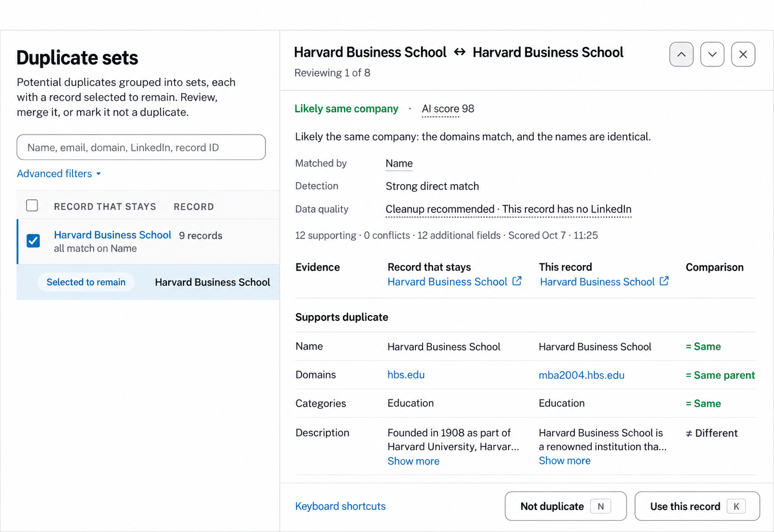Click the 'Likely same company' status label
Viewport: 774px width, 532px height.
pyautogui.click(x=346, y=108)
